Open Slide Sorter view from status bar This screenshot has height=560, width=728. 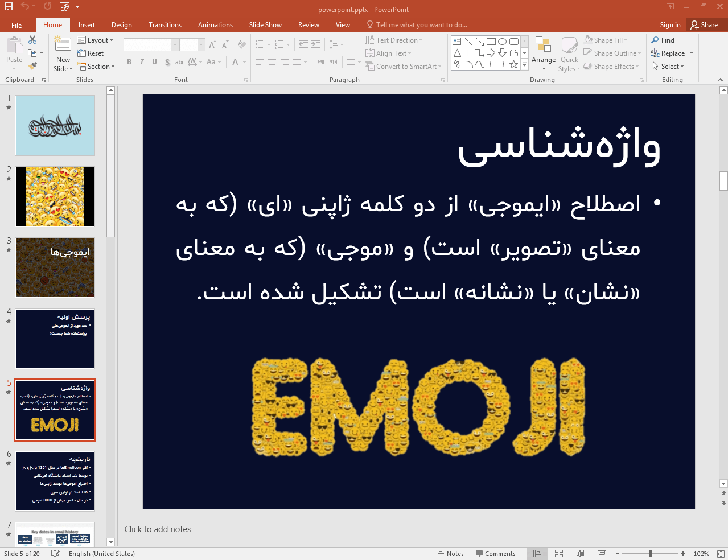point(559,554)
